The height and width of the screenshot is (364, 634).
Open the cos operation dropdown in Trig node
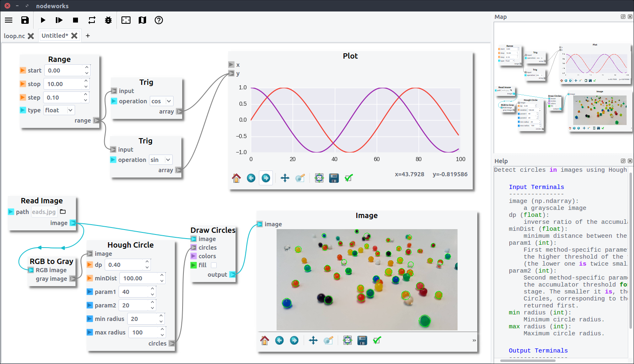pos(161,101)
